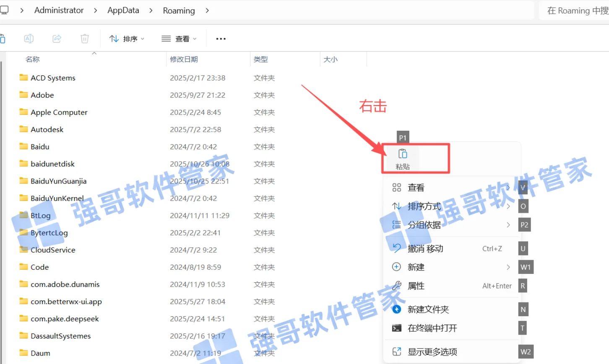Screen dimensions: 609x364
Task: Expand the chevron after Roaming in the breadcrumb
Action: 207,10
